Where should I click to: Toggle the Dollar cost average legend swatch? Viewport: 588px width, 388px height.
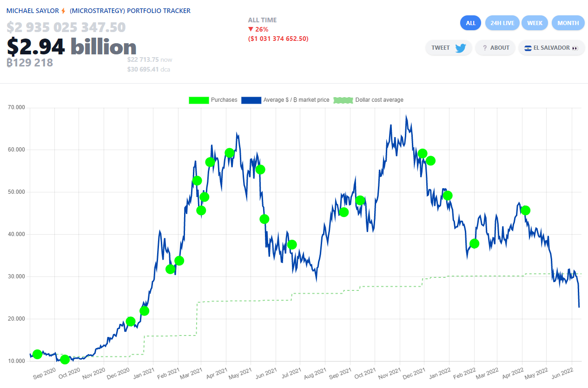point(343,100)
